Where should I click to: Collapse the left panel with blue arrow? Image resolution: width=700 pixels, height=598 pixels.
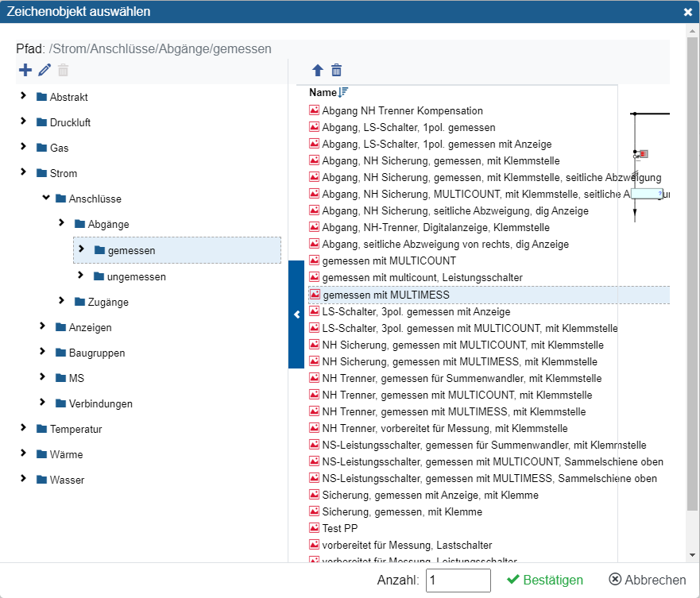point(296,314)
